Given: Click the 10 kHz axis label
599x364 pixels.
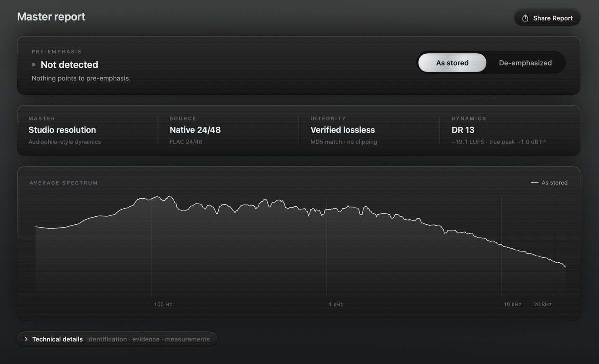Looking at the screenshot, I should coord(512,304).
